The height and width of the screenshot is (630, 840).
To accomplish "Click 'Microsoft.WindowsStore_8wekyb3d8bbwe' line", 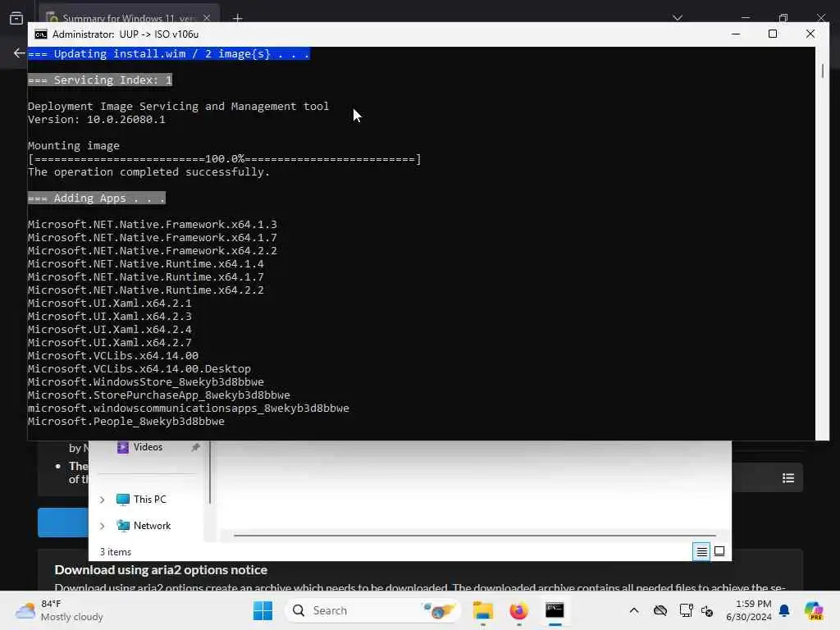I will 146,382.
